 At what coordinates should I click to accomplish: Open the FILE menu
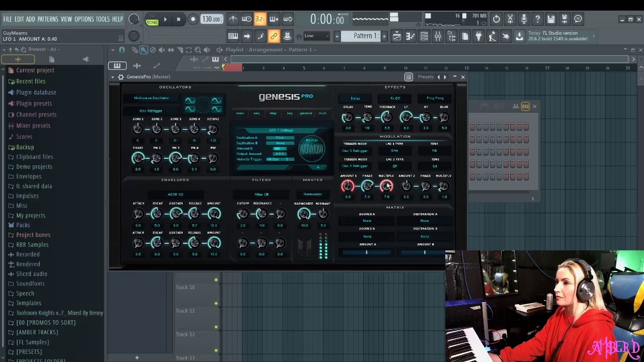click(8, 19)
